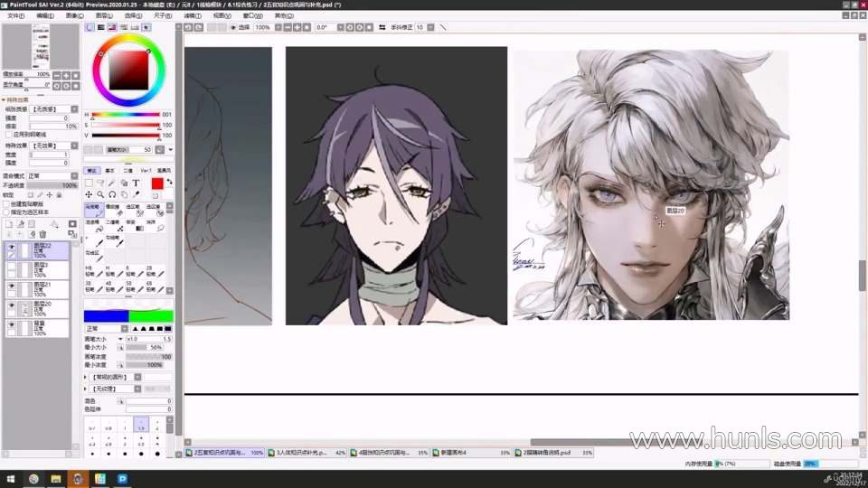Image resolution: width=868 pixels, height=488 pixels.
Task: Collapse the 特殊效果 section header
Action: (16, 100)
